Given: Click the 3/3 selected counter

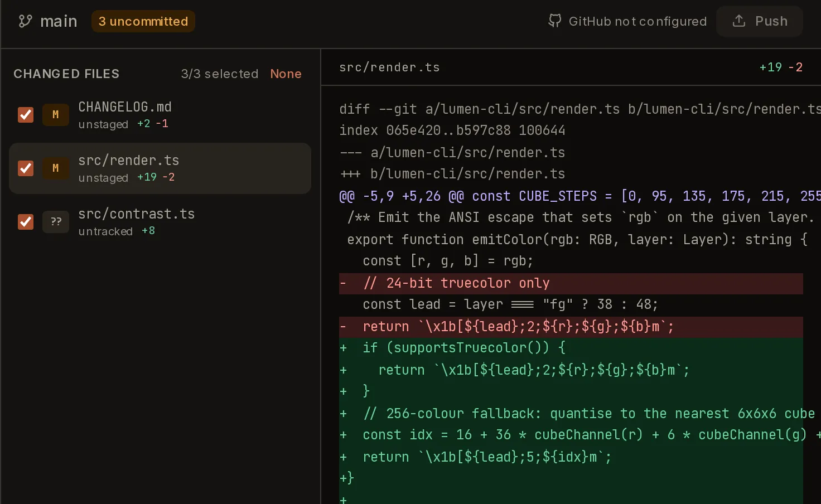Looking at the screenshot, I should pyautogui.click(x=220, y=74).
